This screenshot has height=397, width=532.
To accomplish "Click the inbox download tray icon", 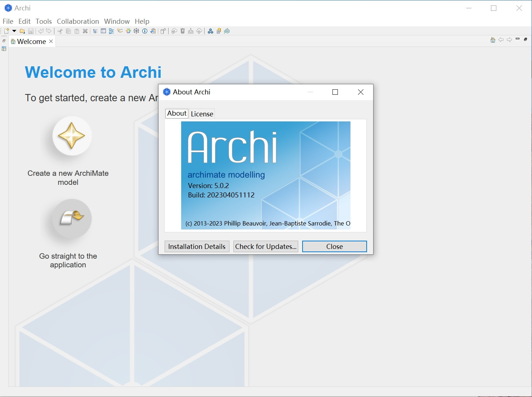I will click(x=191, y=31).
